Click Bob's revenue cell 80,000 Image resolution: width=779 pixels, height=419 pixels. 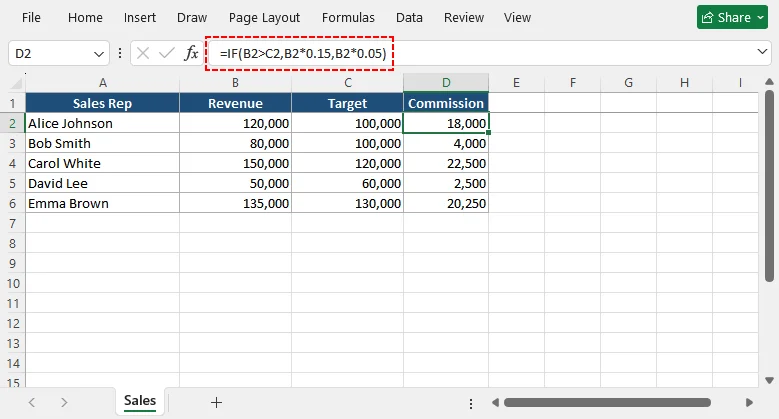pyautogui.click(x=235, y=143)
